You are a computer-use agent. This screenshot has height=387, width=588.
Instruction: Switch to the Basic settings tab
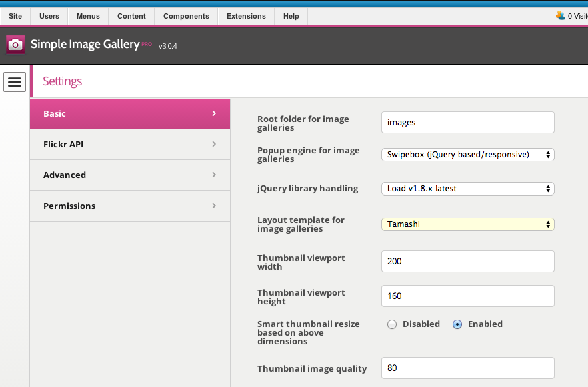130,113
